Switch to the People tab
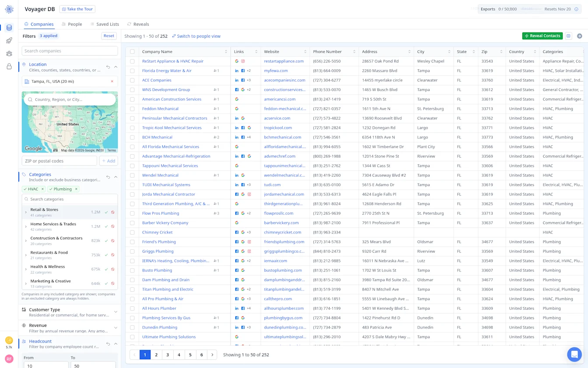Viewport: 588px width, 368px height. (x=72, y=24)
